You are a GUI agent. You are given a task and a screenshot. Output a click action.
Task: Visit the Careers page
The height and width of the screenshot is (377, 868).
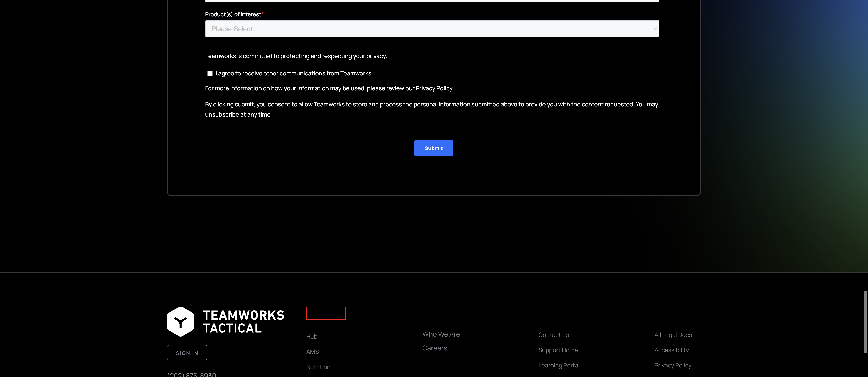click(x=434, y=348)
